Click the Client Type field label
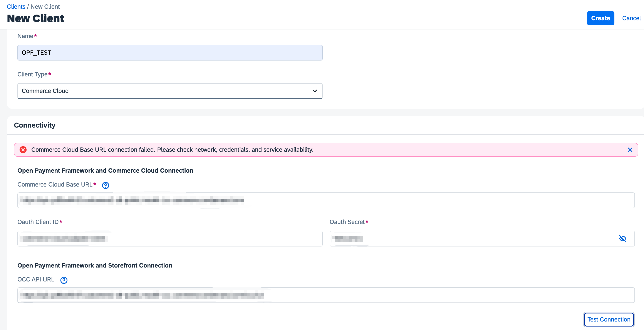Viewport: 644px width, 330px height. pos(32,74)
